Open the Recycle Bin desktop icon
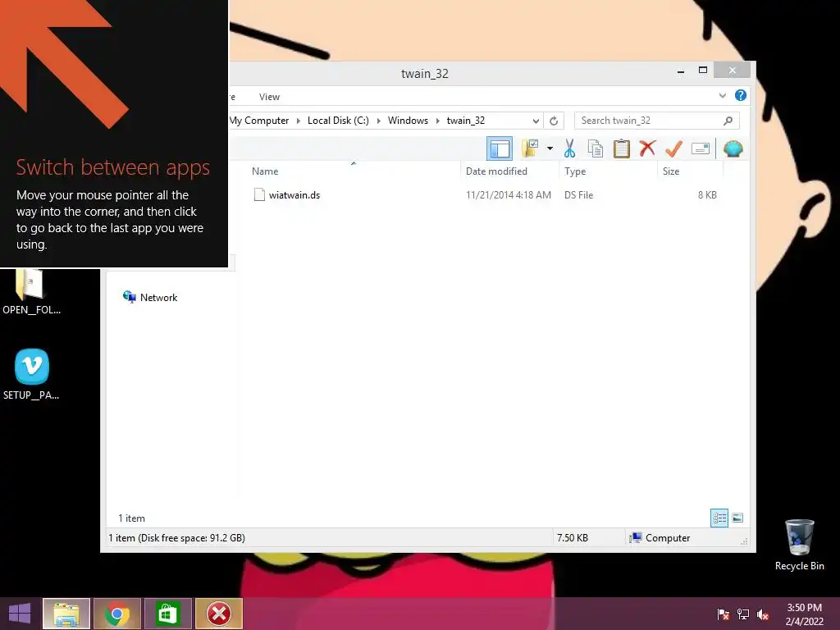The width and height of the screenshot is (840, 630). (799, 545)
